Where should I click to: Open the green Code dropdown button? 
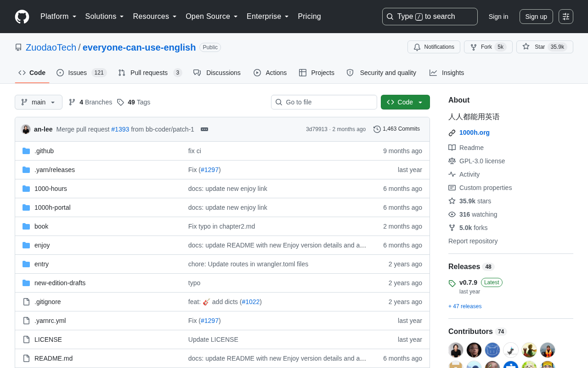[405, 102]
